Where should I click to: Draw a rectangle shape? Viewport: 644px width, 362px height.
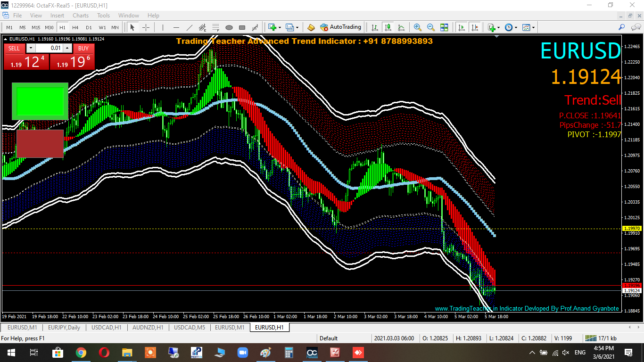[242, 27]
